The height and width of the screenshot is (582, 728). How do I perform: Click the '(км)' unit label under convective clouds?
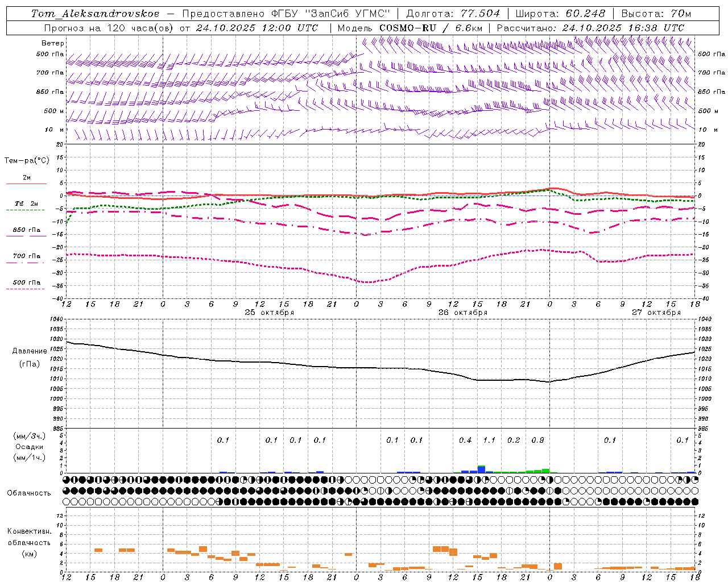coord(29,554)
